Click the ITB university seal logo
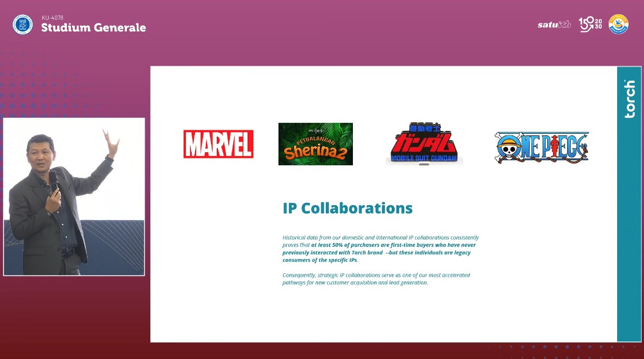The height and width of the screenshot is (359, 644). tap(23, 24)
